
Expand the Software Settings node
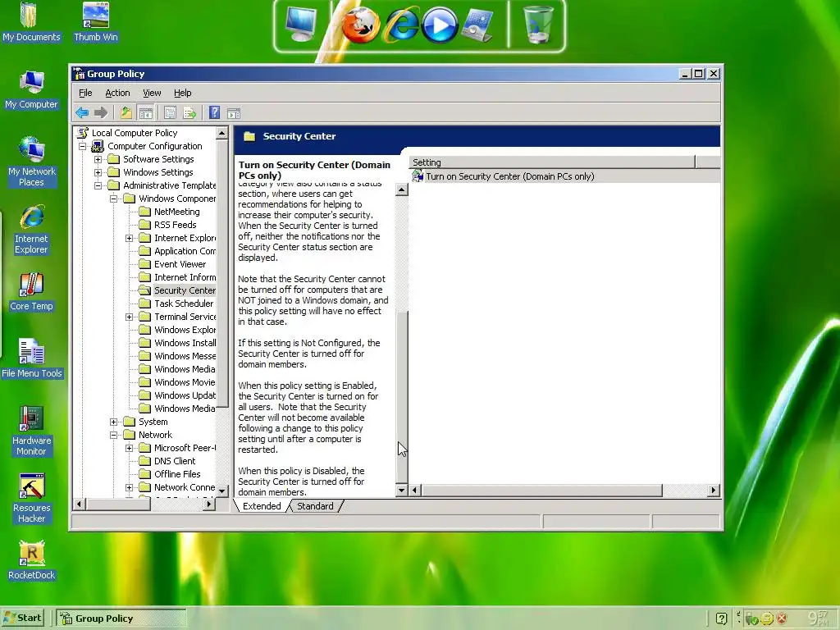(x=98, y=159)
